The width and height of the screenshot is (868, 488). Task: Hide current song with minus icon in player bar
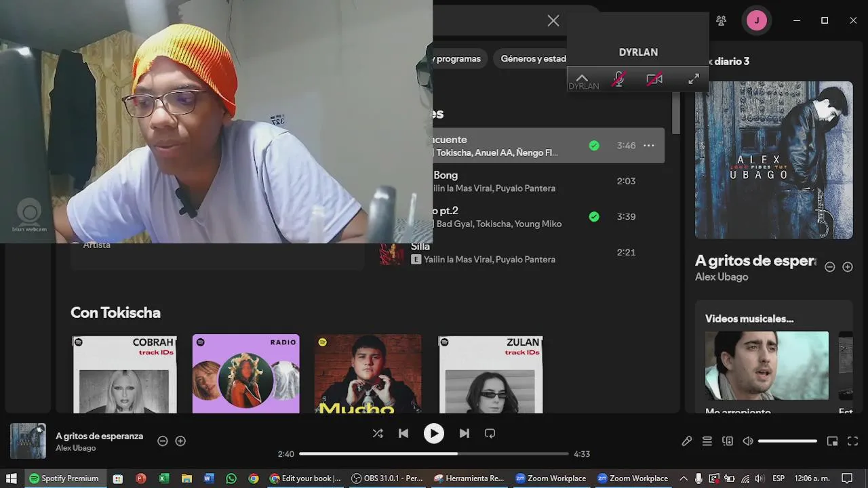tap(163, 441)
